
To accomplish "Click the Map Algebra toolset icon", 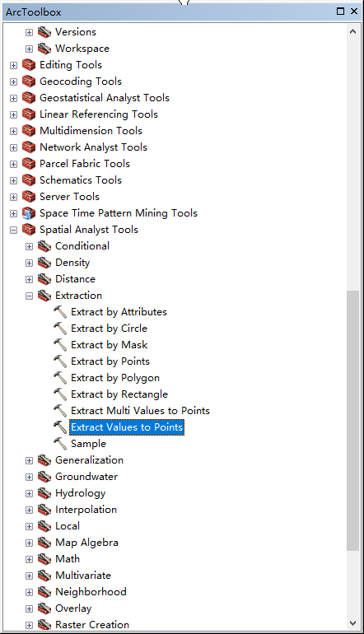I will tap(44, 543).
